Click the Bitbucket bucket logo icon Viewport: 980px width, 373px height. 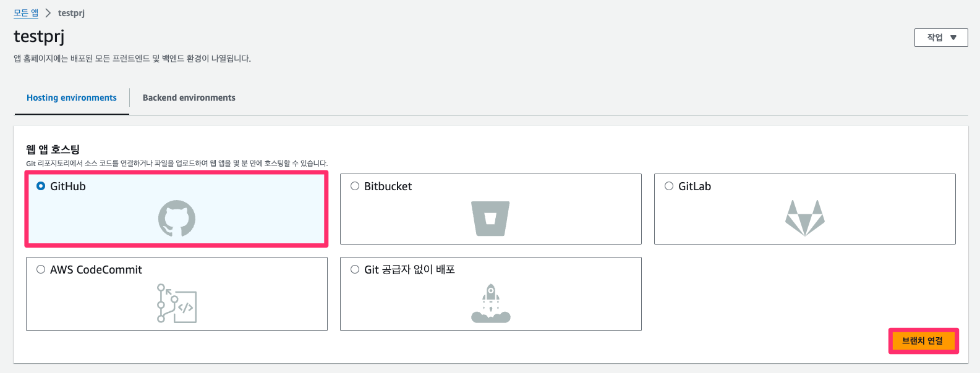coord(490,218)
